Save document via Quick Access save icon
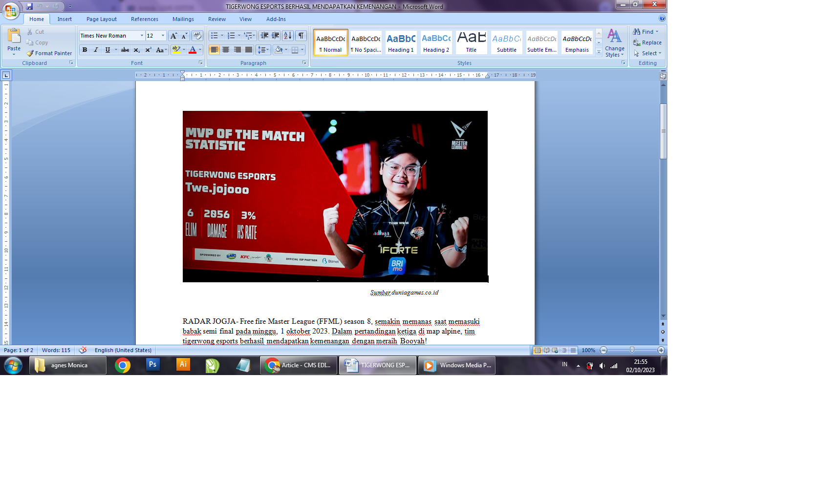Viewport: 820px width, 504px height. [29, 6]
